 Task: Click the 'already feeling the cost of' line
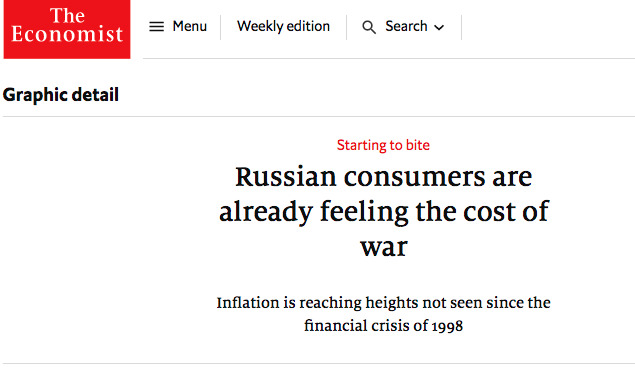coord(384,212)
